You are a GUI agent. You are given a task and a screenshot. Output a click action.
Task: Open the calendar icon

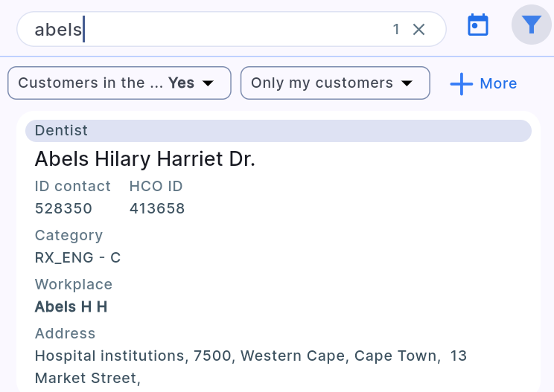(x=477, y=25)
